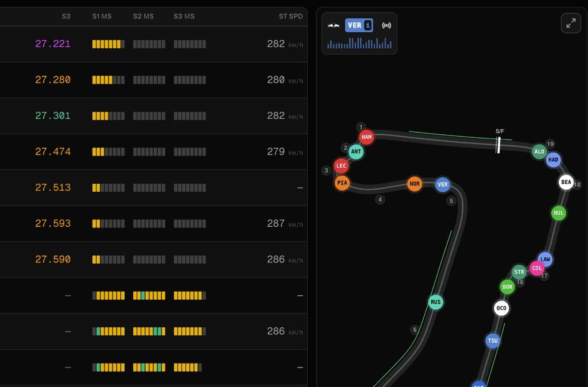
Task: Click the VER 1 driver badge
Action: (x=359, y=25)
